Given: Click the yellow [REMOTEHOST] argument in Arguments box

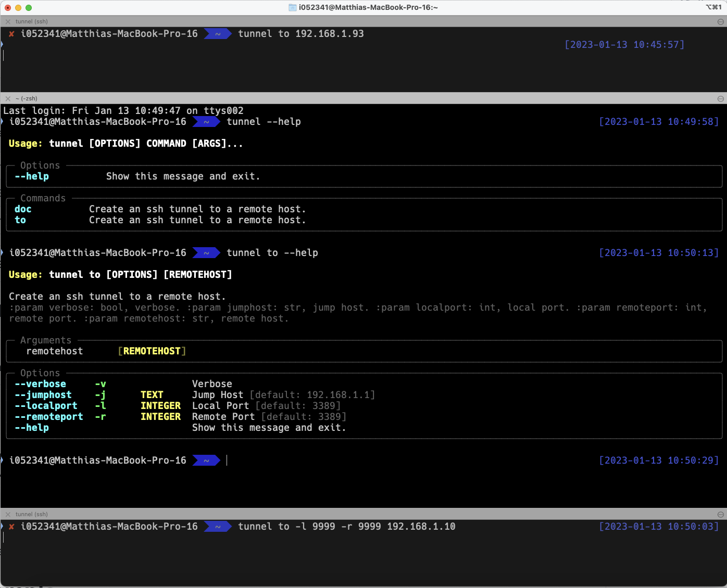Looking at the screenshot, I should [x=152, y=351].
